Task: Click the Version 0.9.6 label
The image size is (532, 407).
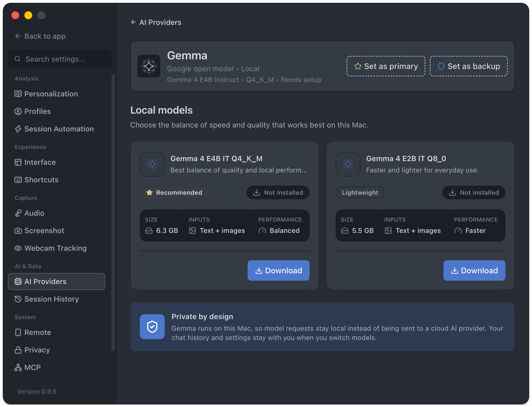Action: coord(37,391)
